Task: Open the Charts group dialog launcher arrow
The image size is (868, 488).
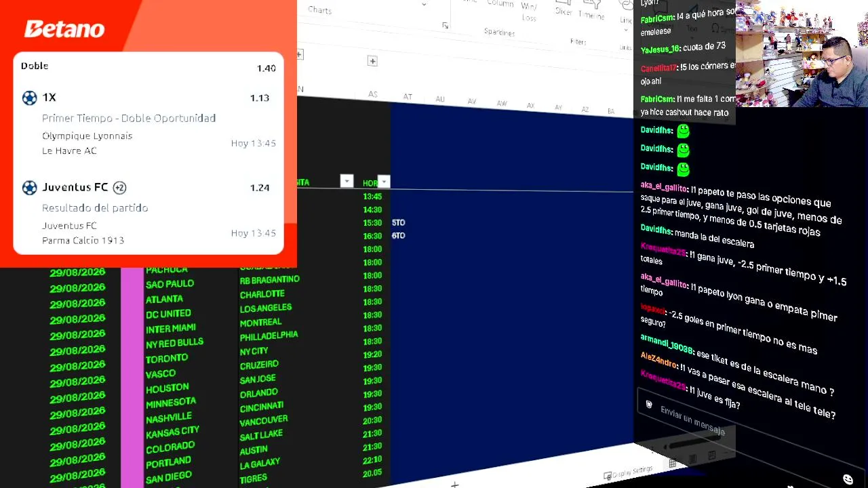Action: tap(445, 26)
